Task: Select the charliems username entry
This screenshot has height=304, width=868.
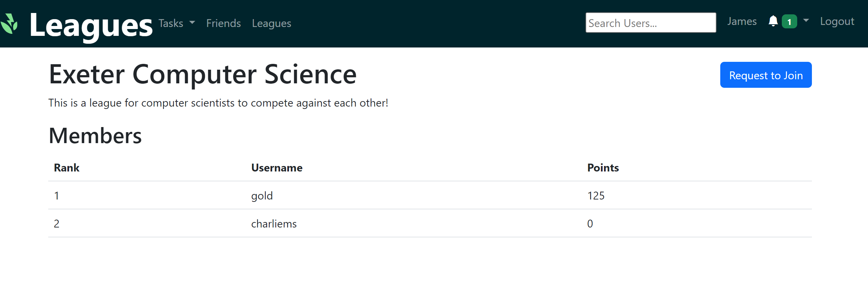Action: click(x=274, y=224)
